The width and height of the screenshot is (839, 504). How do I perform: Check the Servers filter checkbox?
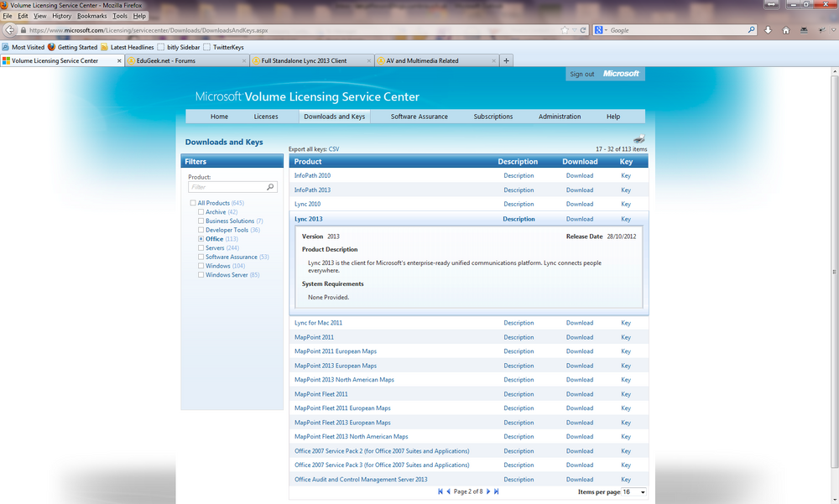[x=201, y=247]
